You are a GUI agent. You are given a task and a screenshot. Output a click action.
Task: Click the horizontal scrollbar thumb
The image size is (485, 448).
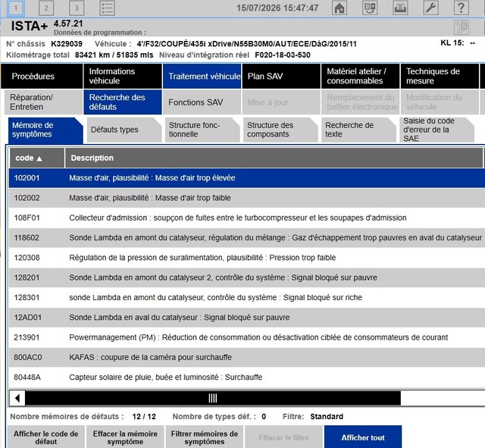point(213,398)
